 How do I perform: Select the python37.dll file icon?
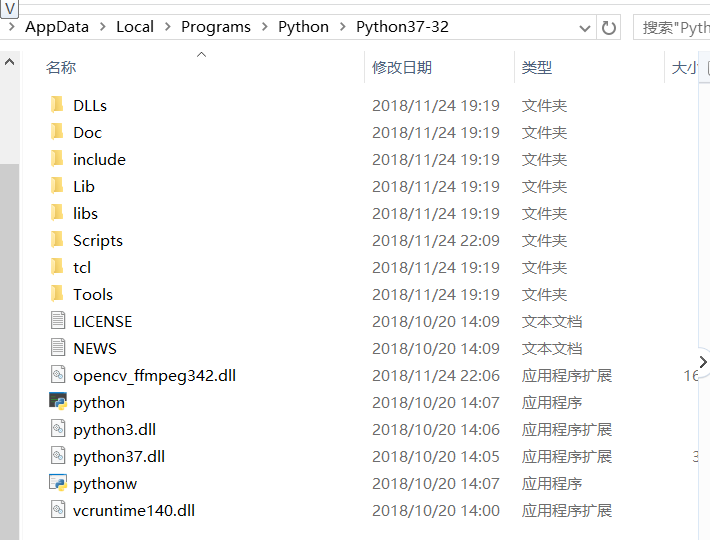click(58, 456)
